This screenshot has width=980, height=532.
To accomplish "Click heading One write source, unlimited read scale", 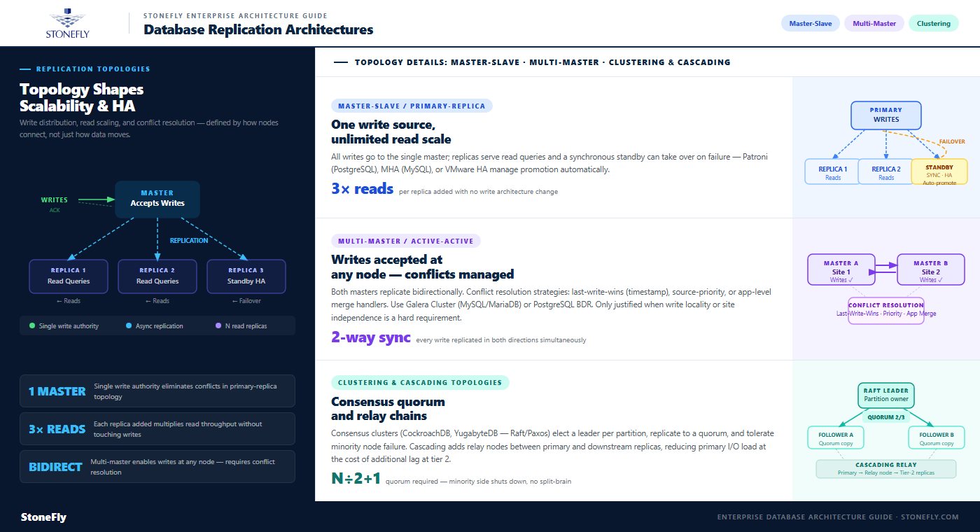I will pos(391,132).
